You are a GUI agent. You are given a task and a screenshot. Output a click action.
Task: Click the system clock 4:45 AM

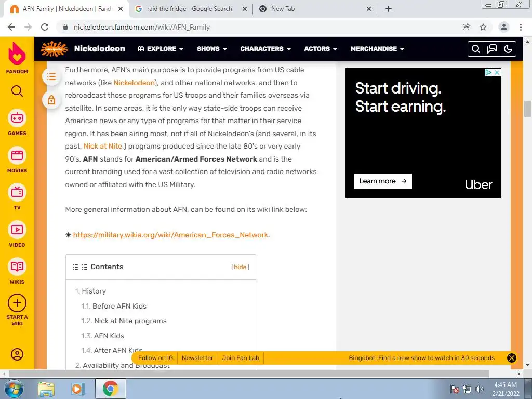coord(506,385)
